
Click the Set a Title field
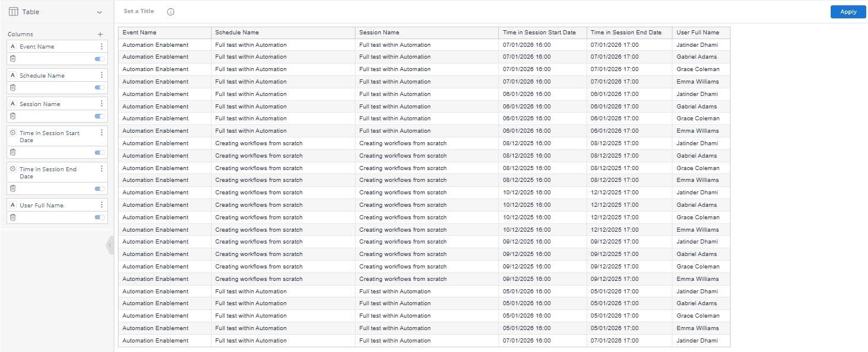click(x=139, y=11)
